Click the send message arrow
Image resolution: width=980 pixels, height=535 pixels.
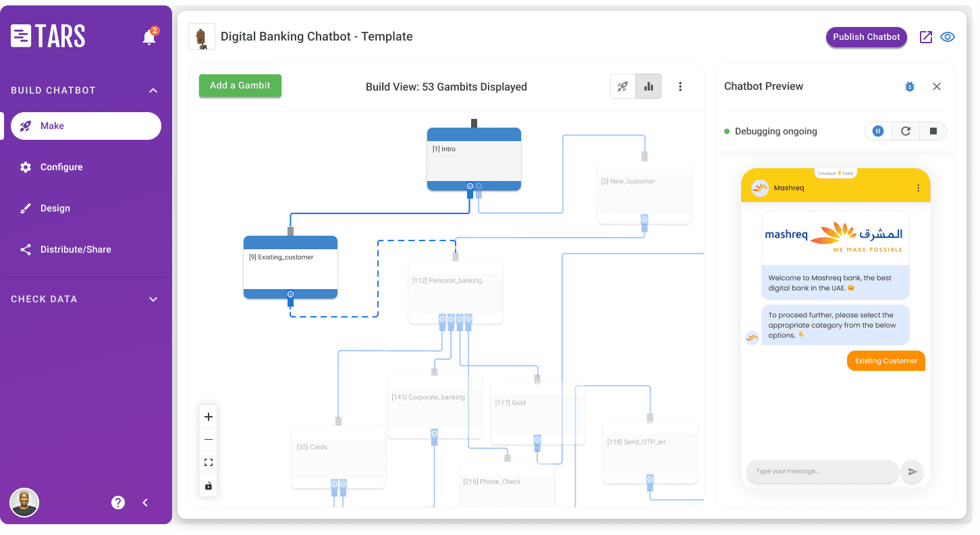coord(913,472)
